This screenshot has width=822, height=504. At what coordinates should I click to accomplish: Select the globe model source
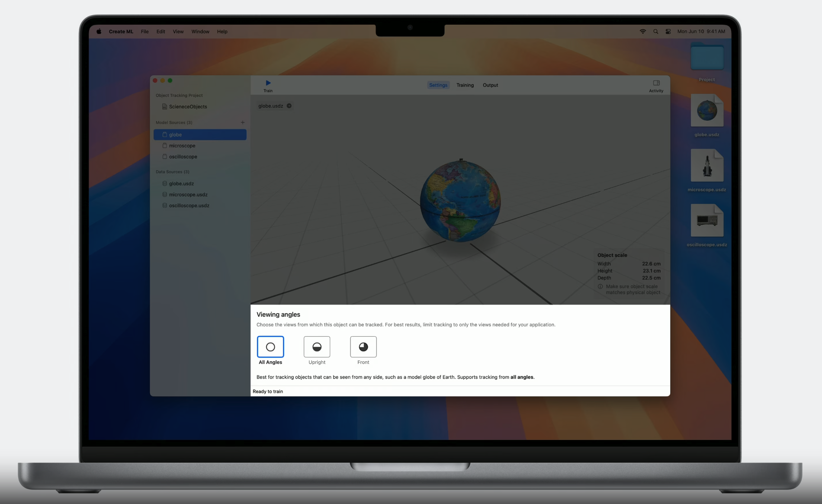pyautogui.click(x=200, y=135)
